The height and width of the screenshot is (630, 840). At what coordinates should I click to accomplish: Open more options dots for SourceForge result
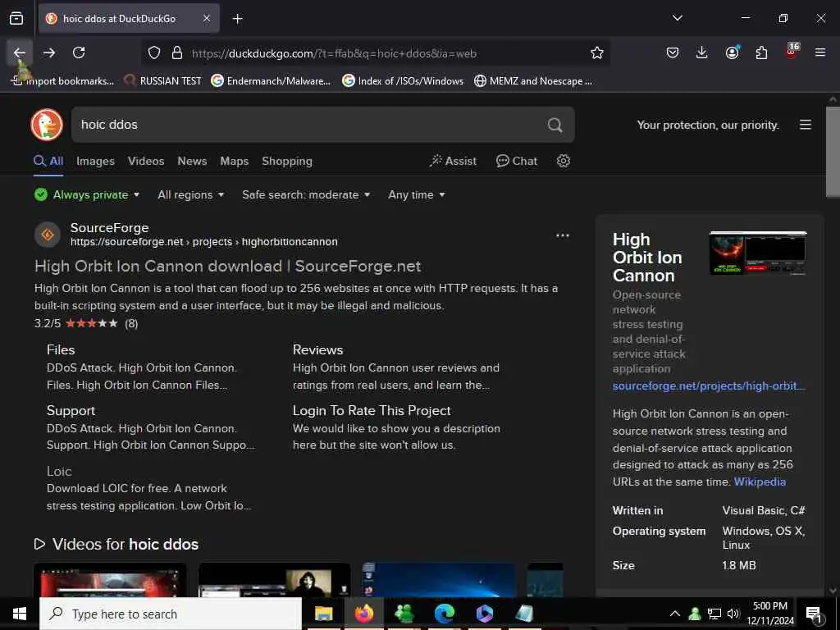(563, 235)
